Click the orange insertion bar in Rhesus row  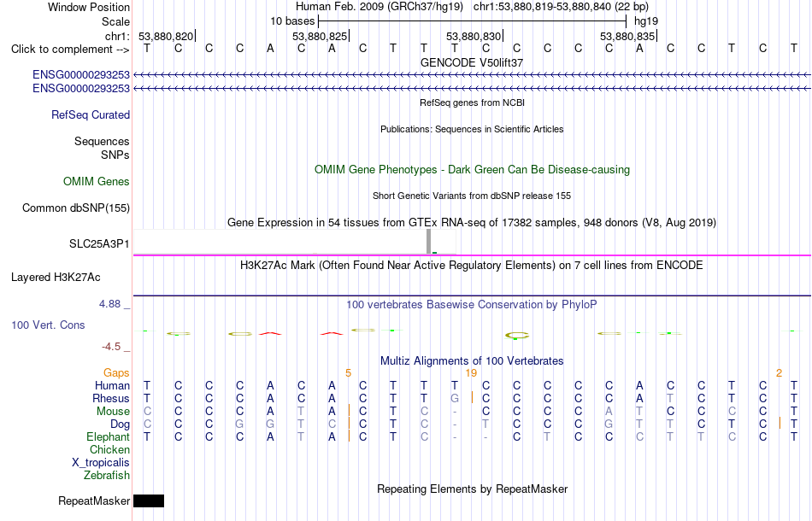pyautogui.click(x=473, y=398)
